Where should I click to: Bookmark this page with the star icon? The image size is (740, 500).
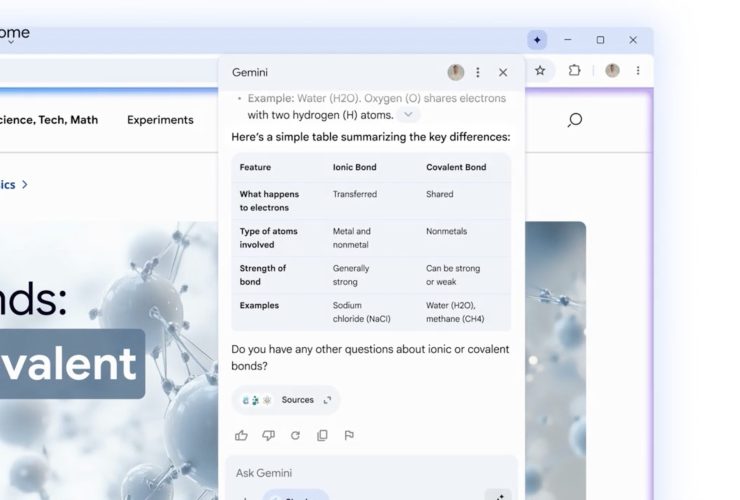pos(540,71)
